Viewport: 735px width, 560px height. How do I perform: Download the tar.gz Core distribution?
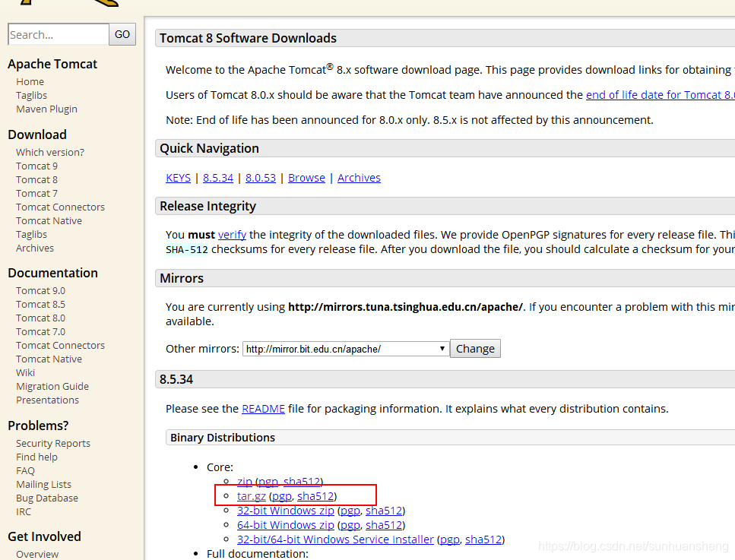coord(251,495)
